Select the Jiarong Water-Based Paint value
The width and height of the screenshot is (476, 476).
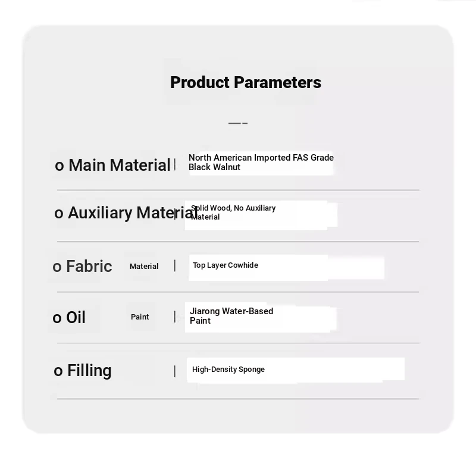point(231,316)
